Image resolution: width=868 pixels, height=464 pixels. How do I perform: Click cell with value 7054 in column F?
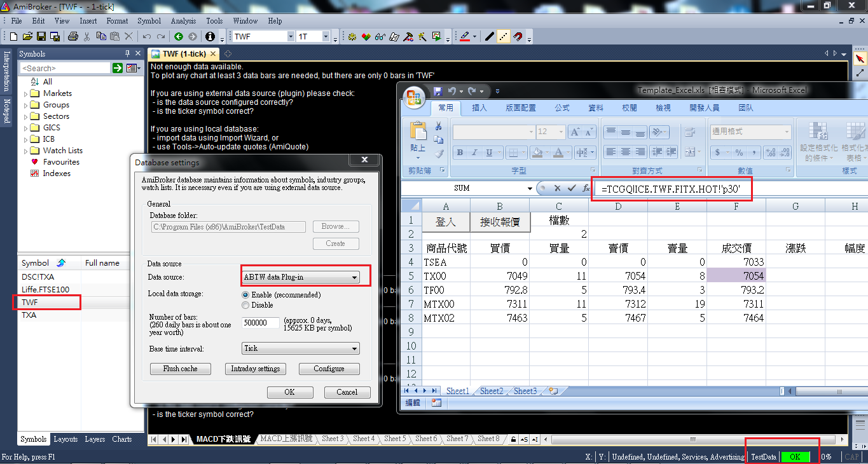tap(736, 276)
